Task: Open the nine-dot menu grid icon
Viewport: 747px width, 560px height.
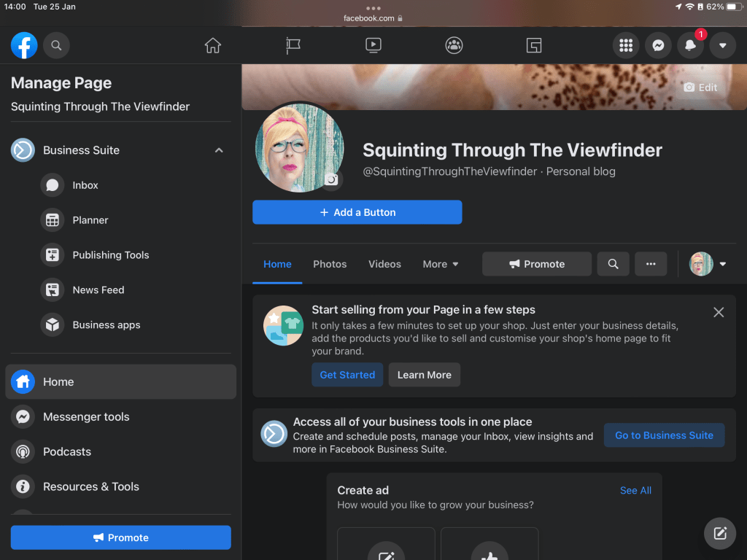Action: pos(625,46)
